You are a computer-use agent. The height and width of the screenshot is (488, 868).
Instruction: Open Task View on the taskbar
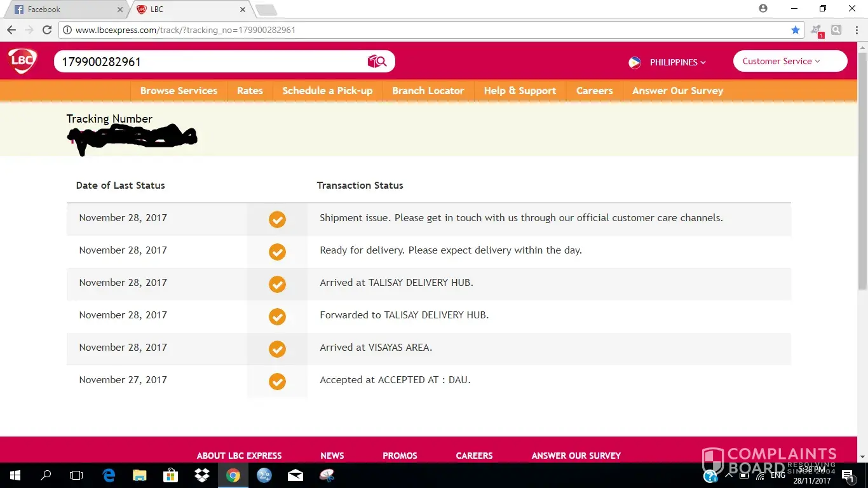(76, 475)
